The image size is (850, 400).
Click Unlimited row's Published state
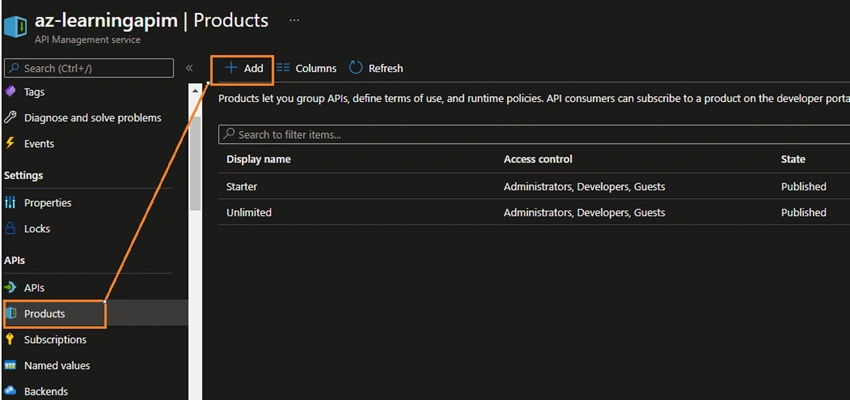[x=803, y=212]
